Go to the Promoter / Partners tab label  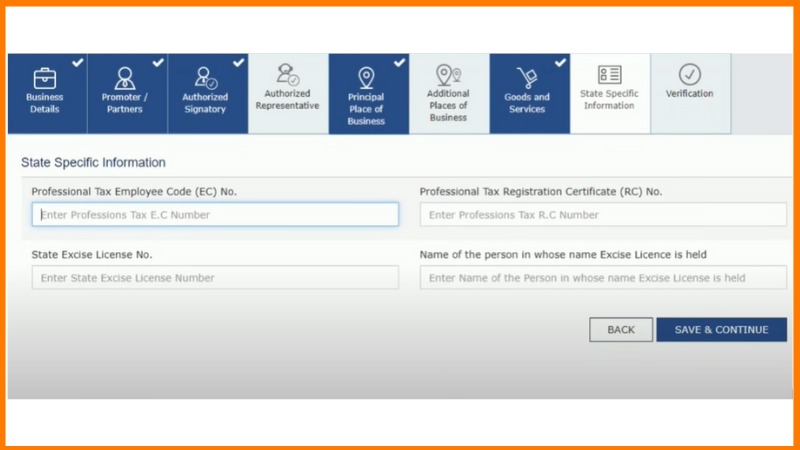(124, 103)
